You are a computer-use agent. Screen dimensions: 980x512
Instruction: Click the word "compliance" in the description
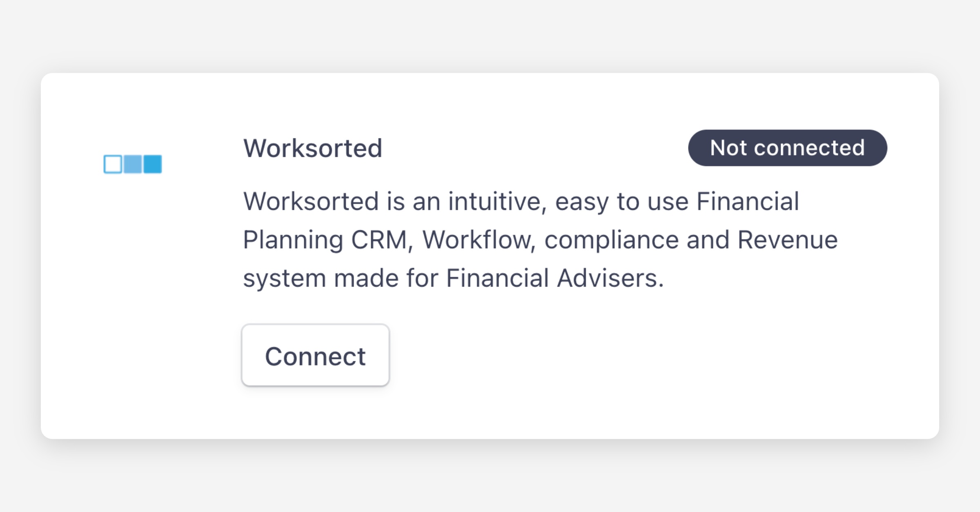coord(611,240)
